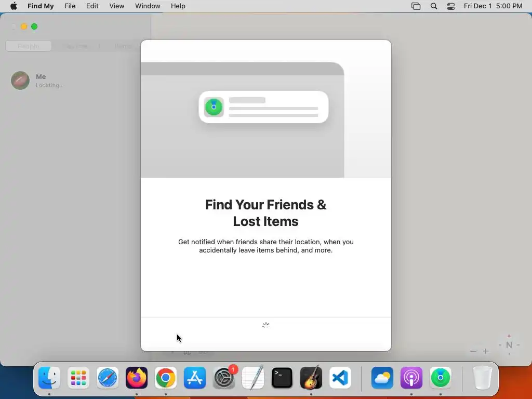Viewport: 532px width, 399px height.
Task: Open the Find My application menu
Action: 41,6
